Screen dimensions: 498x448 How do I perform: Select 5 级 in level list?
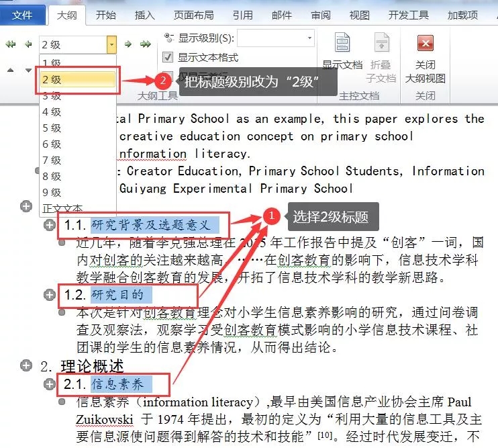click(x=78, y=128)
